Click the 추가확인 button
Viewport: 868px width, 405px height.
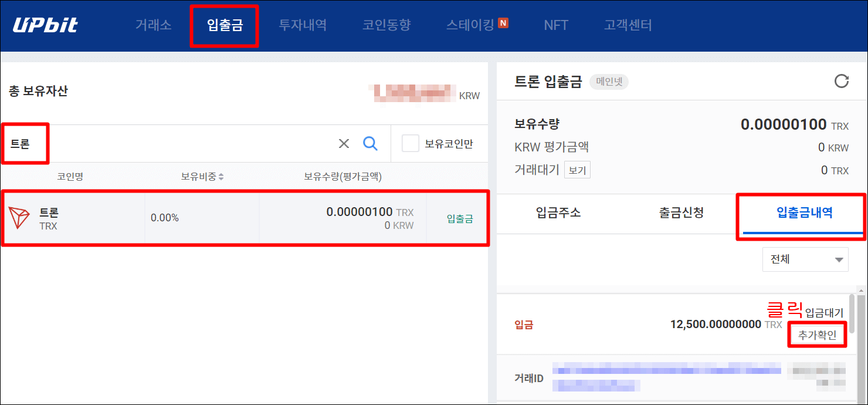(818, 335)
